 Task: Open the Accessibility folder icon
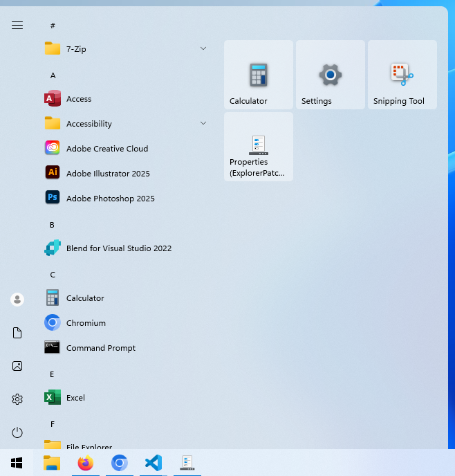point(53,123)
